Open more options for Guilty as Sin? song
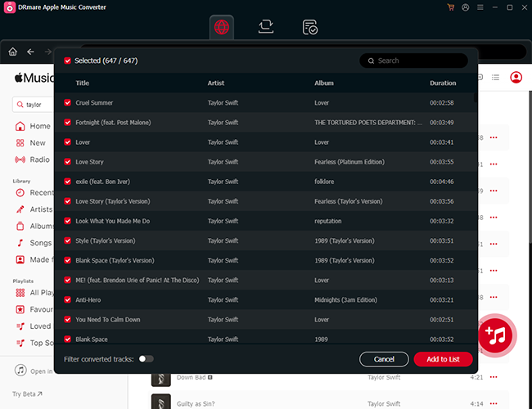532x409 pixels. 494,403
